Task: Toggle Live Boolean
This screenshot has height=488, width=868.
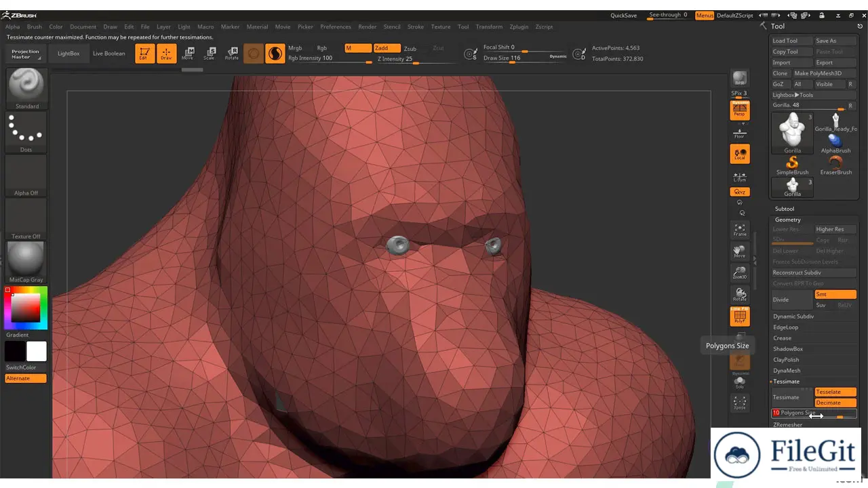Action: 108,54
